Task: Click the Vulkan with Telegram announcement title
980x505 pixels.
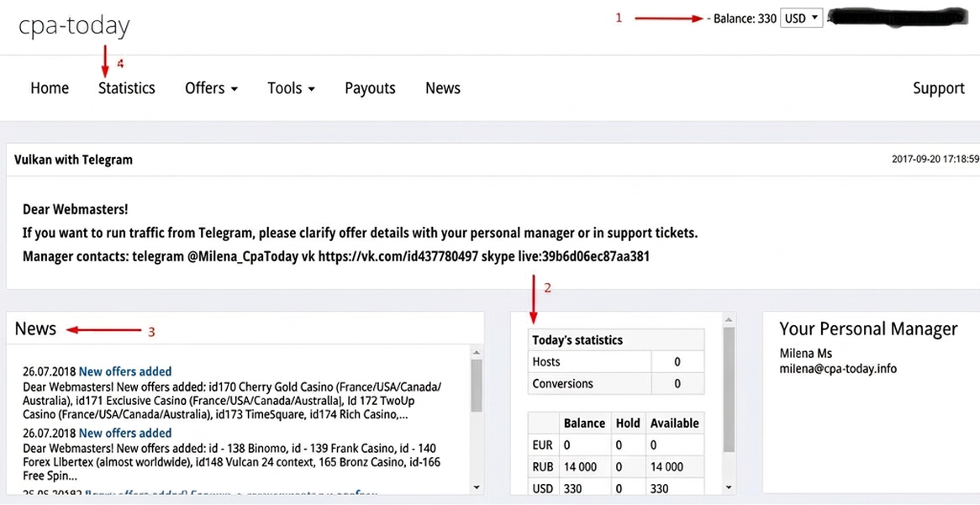Action: [x=73, y=160]
